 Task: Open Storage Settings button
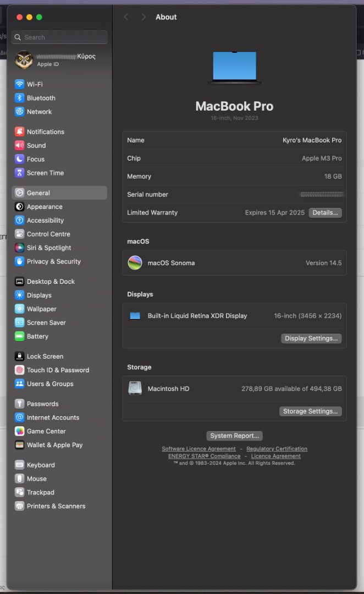310,411
